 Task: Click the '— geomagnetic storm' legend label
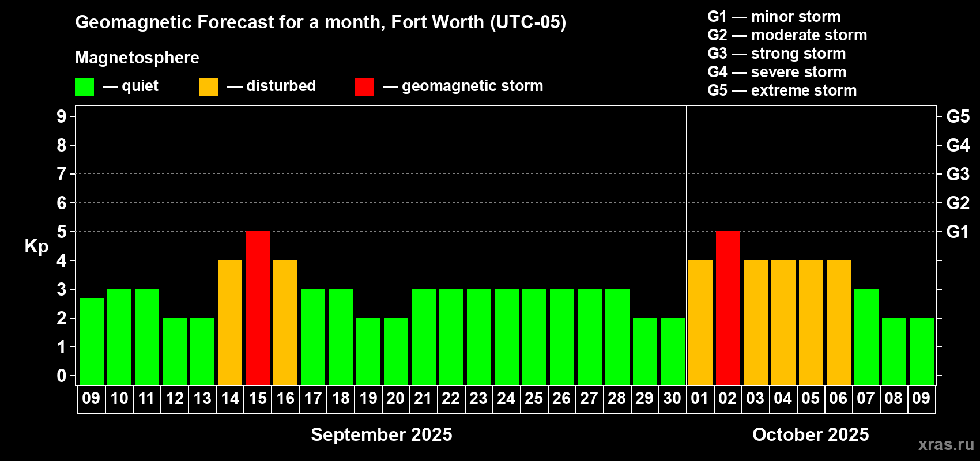[x=463, y=86]
